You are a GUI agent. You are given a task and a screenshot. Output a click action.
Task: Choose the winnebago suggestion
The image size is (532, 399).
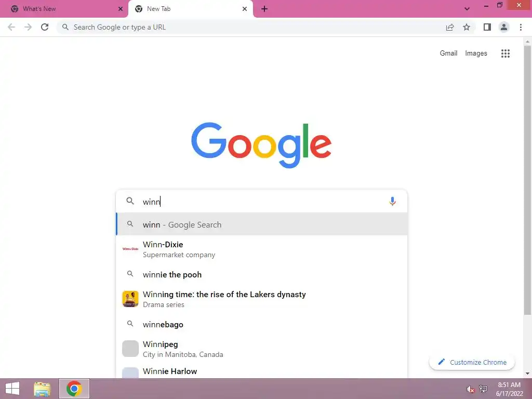262,324
